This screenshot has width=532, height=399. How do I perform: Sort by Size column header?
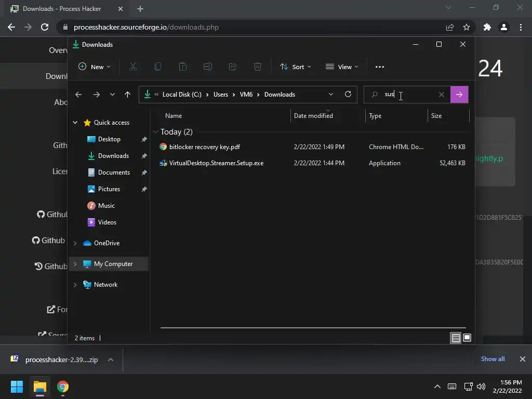(436, 116)
